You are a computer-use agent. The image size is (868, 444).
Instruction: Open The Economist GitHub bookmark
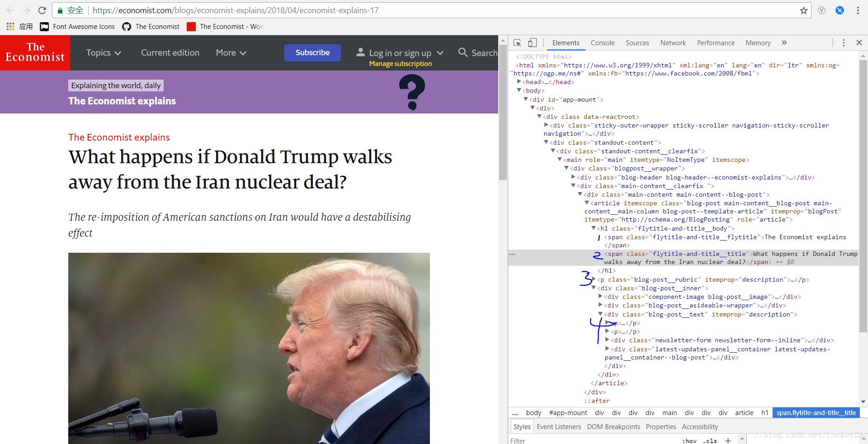point(151,27)
